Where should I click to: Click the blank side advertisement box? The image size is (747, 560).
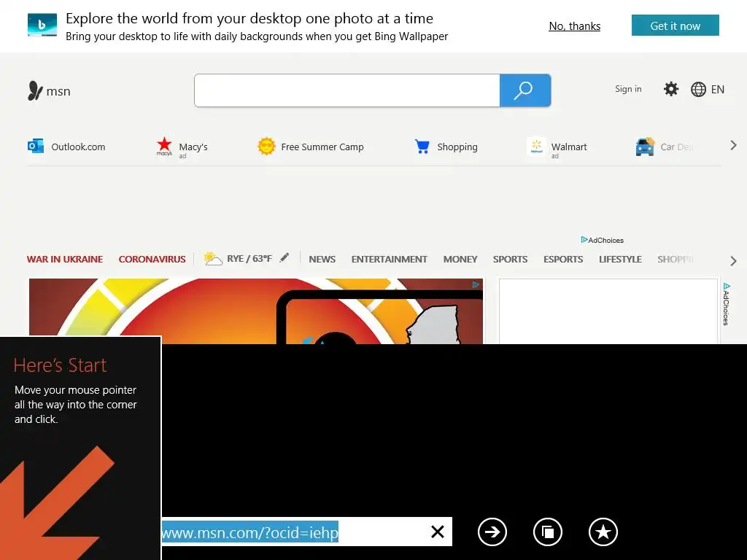608,311
